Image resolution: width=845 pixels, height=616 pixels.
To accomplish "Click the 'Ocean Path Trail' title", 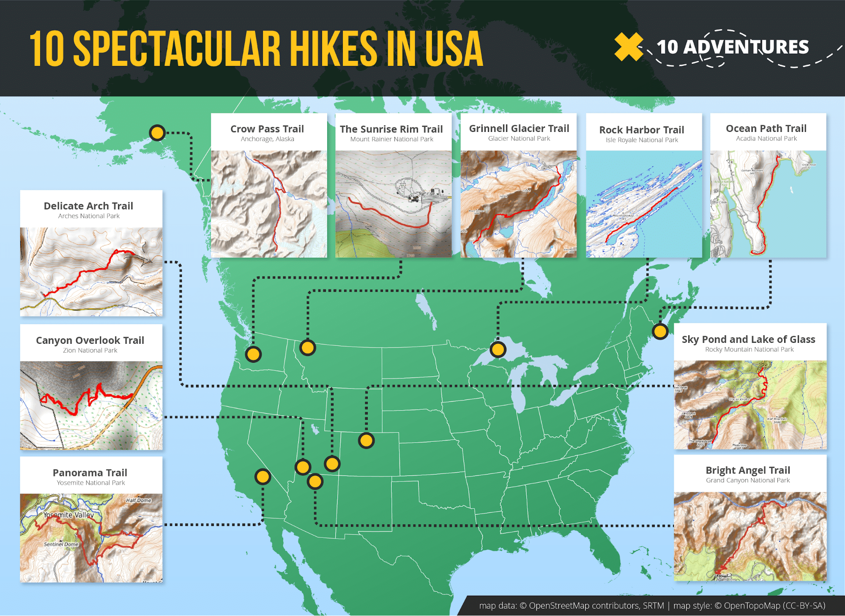I will coord(766,128).
